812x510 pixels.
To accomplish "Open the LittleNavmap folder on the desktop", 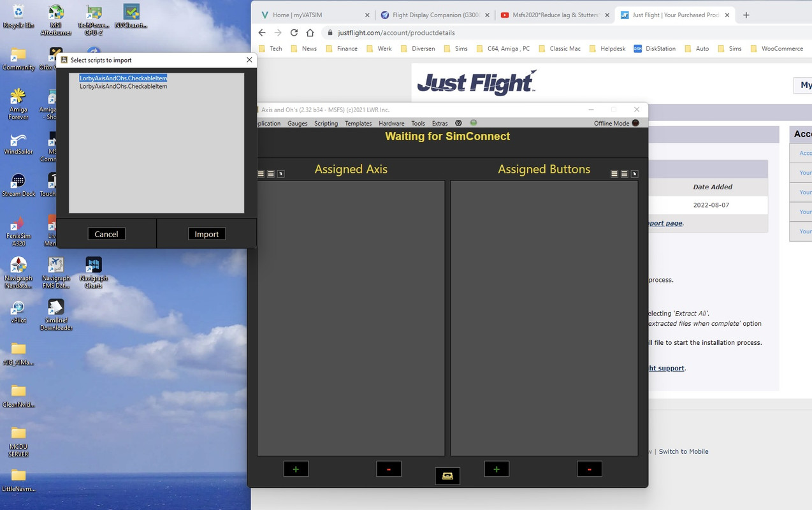I will (18, 480).
